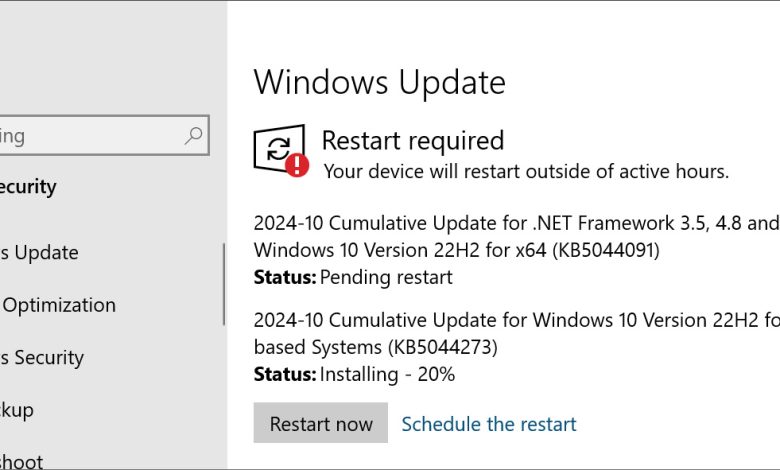The width and height of the screenshot is (780, 470).
Task: Click the restart required sync icon
Action: tap(277, 148)
